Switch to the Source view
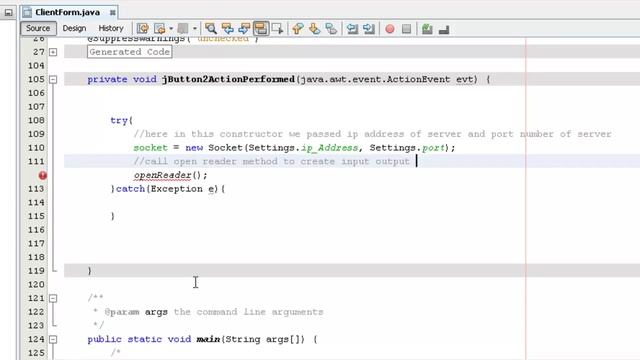Screen dimensions: 640x360 pyautogui.click(x=38, y=28)
